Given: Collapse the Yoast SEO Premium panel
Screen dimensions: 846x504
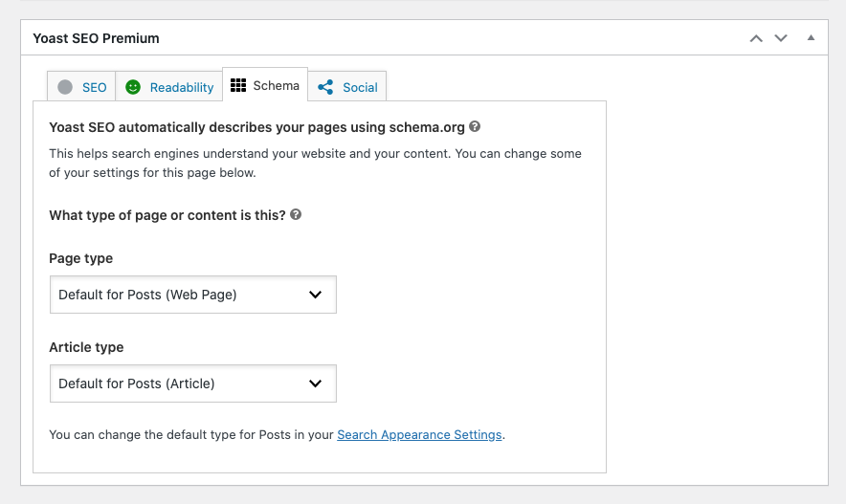Looking at the screenshot, I should click(x=811, y=37).
